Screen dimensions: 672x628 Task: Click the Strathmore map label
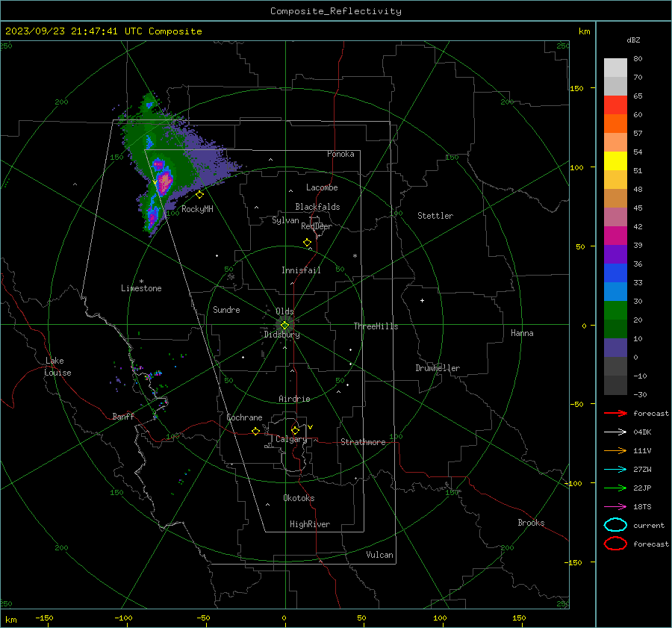[x=363, y=442]
